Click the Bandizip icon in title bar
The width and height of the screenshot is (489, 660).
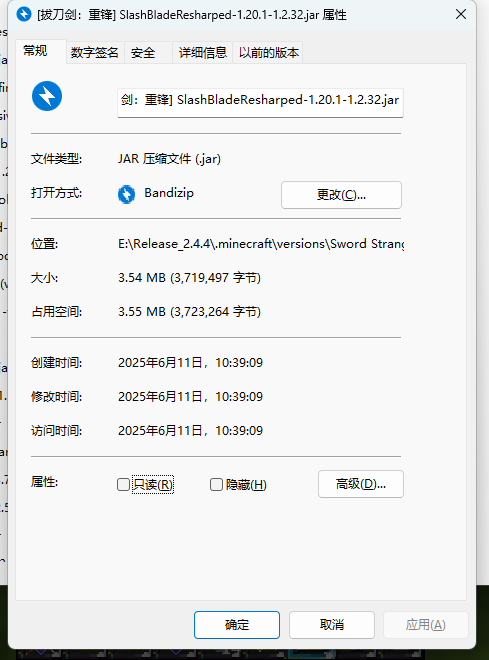click(24, 14)
